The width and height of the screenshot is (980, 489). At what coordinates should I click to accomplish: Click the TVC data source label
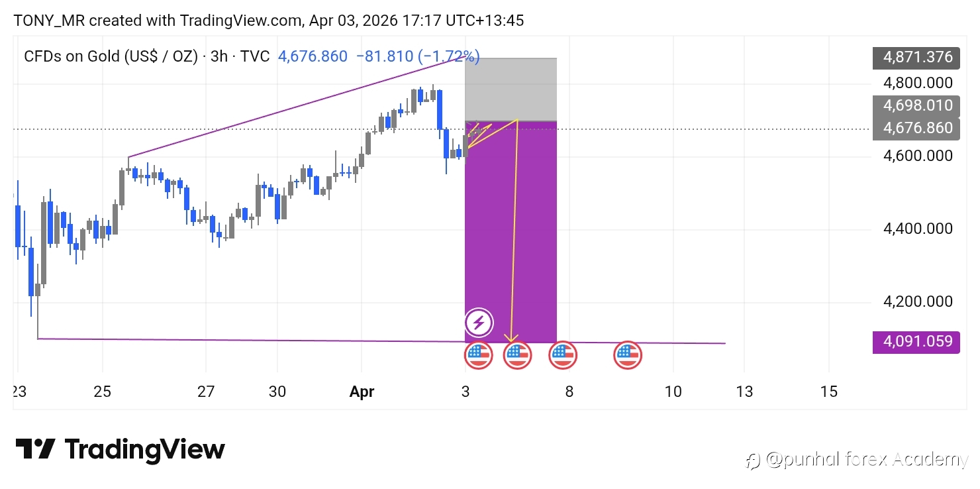pos(255,56)
